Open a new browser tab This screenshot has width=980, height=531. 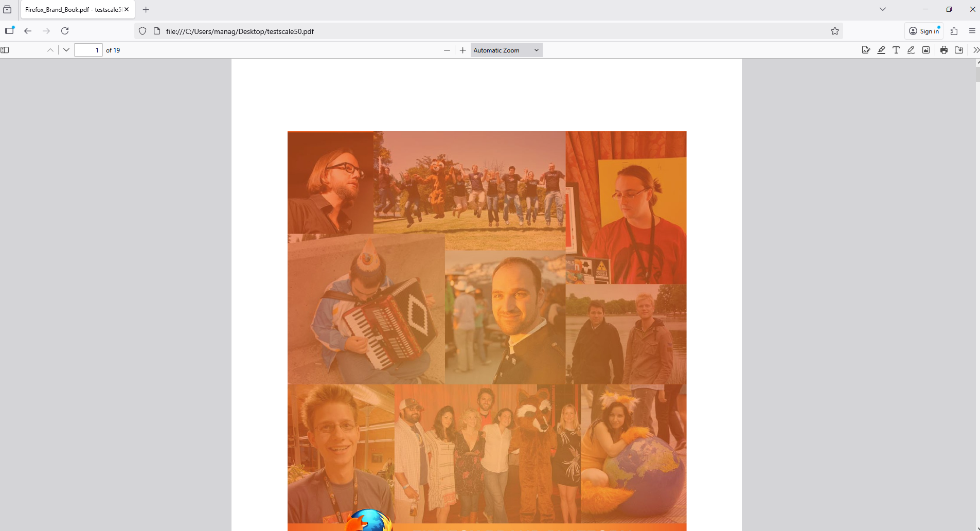[146, 9]
